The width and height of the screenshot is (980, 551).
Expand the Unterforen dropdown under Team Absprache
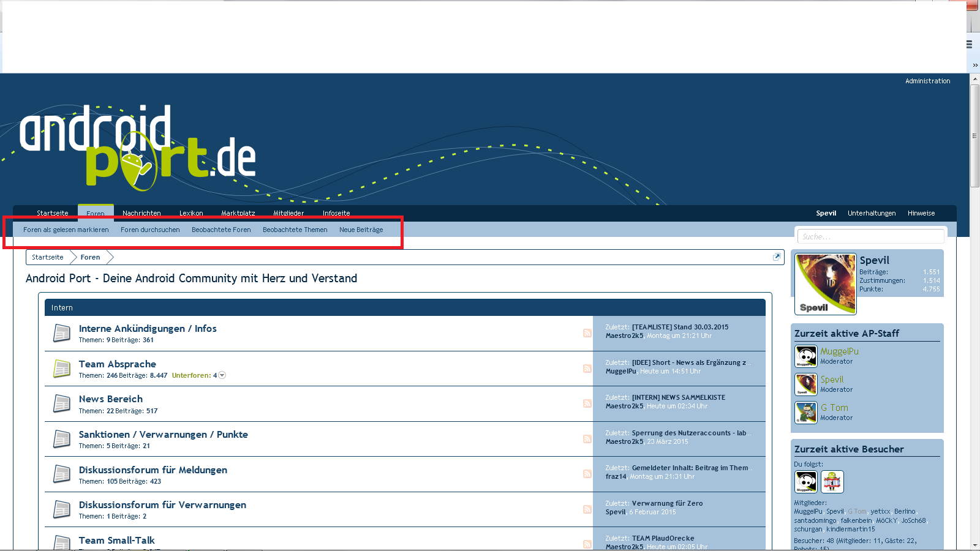(x=222, y=375)
